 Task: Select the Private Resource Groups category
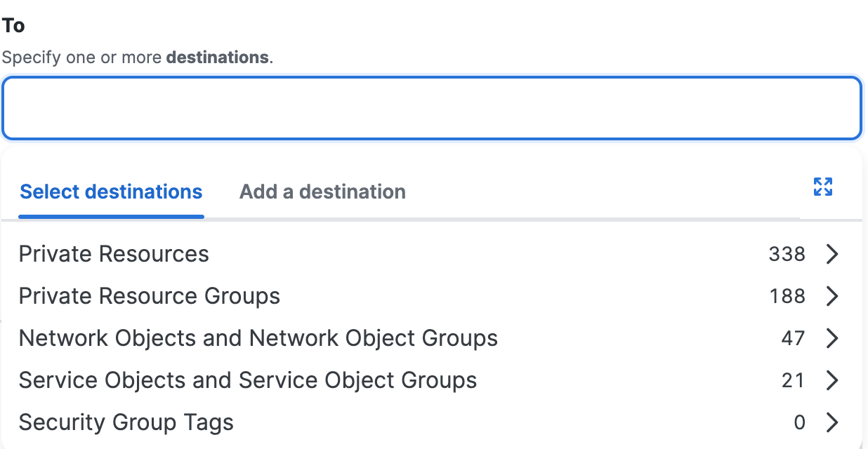[x=432, y=296]
